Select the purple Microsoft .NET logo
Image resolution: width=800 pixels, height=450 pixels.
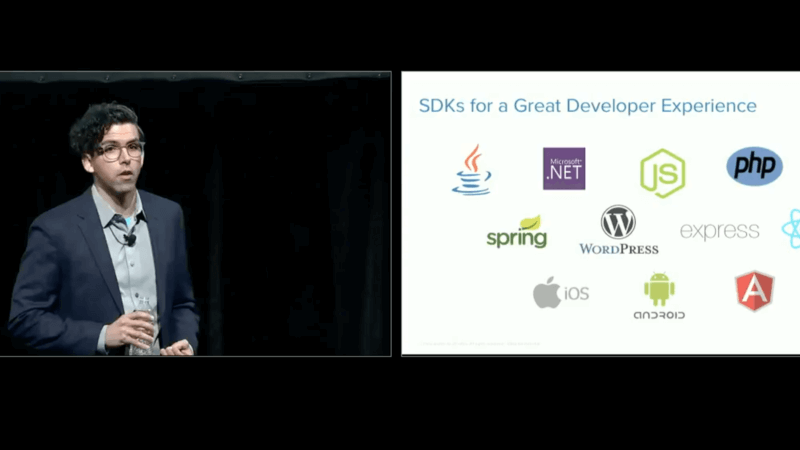(x=564, y=169)
